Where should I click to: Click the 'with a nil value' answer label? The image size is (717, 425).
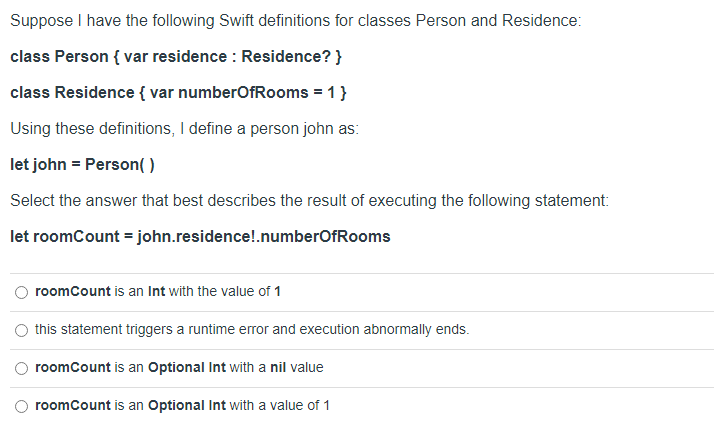(179, 367)
